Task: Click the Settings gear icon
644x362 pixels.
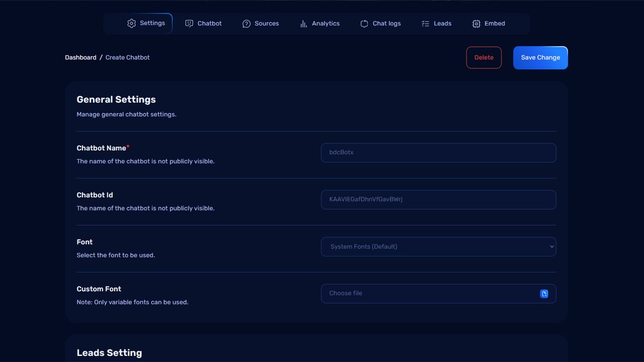Action: [131, 24]
